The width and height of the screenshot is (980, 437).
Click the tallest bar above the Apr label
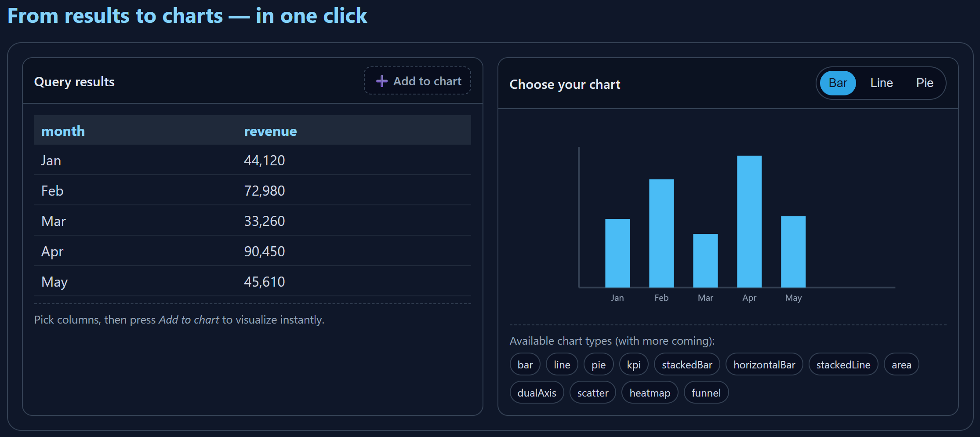pos(749,220)
